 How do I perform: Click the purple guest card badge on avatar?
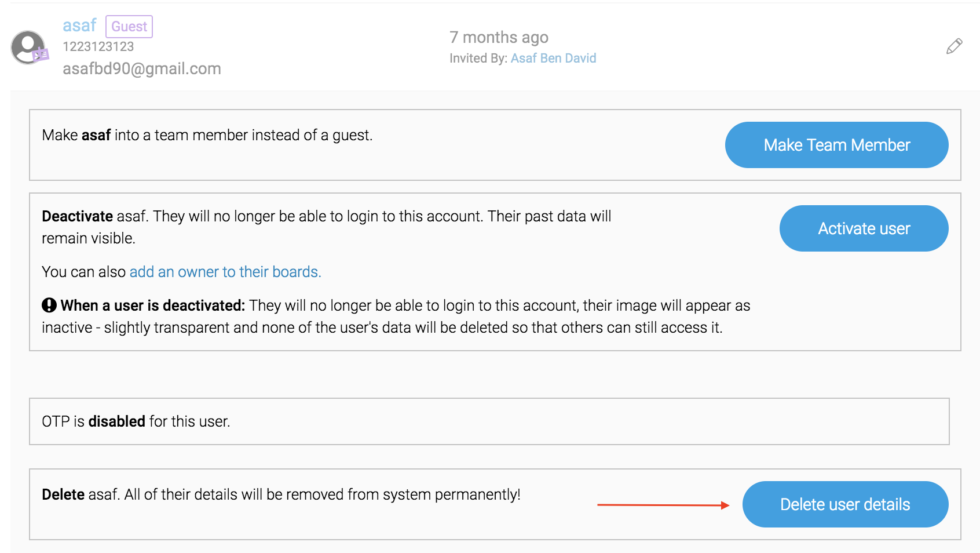pyautogui.click(x=40, y=55)
